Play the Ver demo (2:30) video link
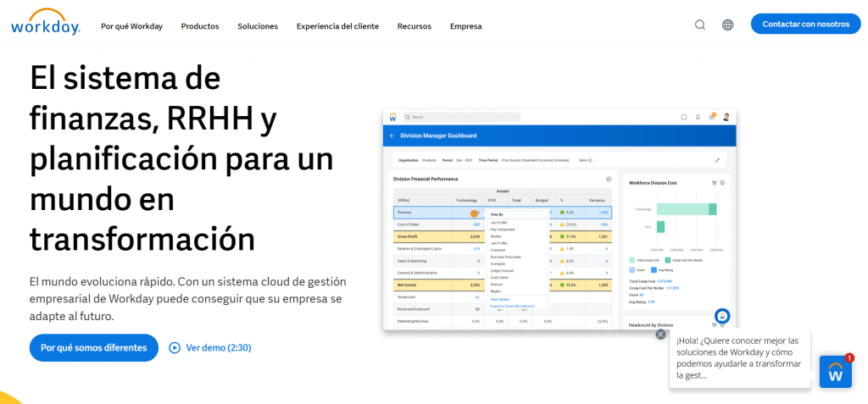The image size is (868, 404). pos(210,347)
